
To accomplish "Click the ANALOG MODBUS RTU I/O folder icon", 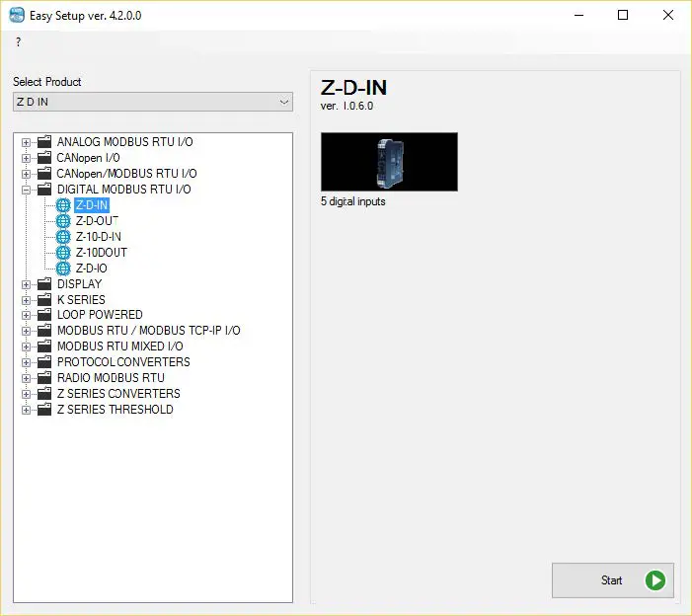I will pyautogui.click(x=44, y=141).
